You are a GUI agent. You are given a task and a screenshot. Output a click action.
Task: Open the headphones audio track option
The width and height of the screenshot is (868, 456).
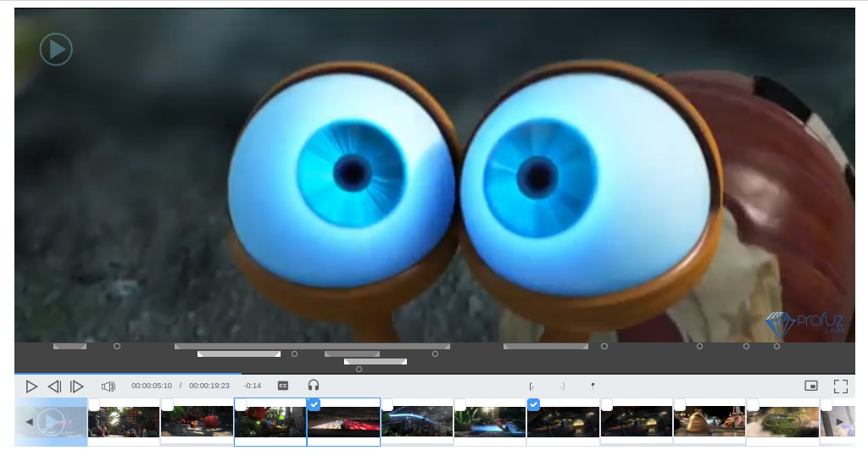314,385
